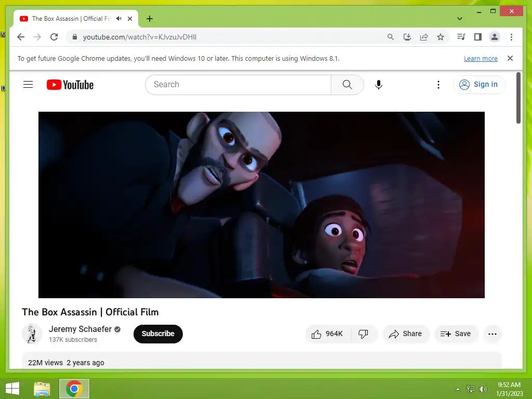Click the YouTube search magnifier button
The height and width of the screenshot is (399, 532).
pos(347,85)
